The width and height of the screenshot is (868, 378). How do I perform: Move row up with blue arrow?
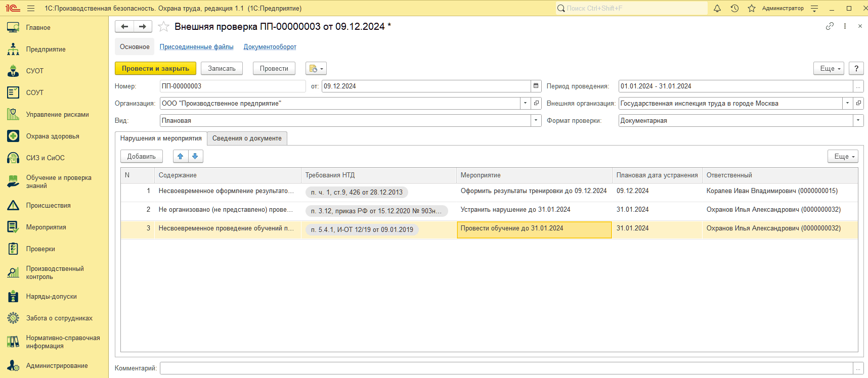click(x=181, y=157)
